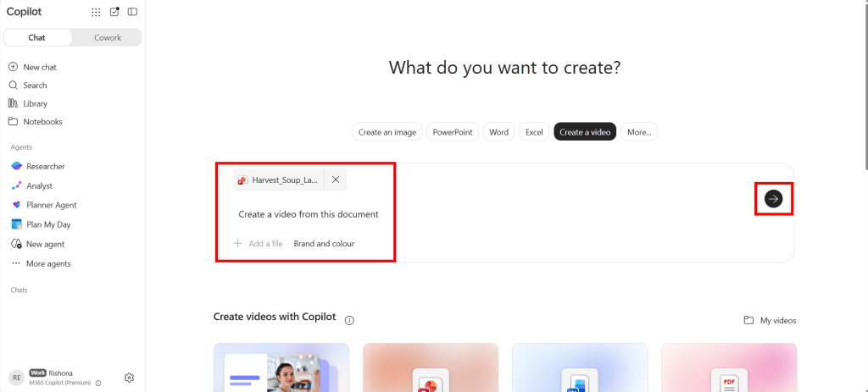Open the Harvest_Soup_La... attached file chip
The image size is (868, 392).
point(279,179)
